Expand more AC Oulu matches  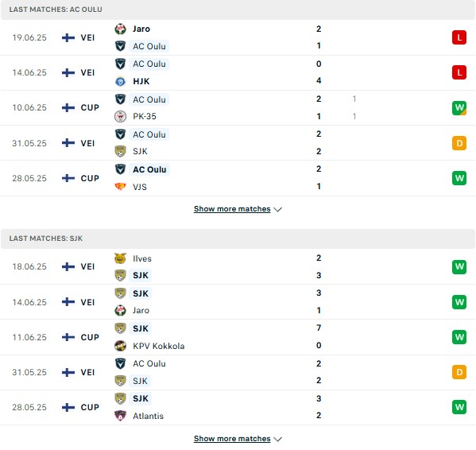point(232,209)
